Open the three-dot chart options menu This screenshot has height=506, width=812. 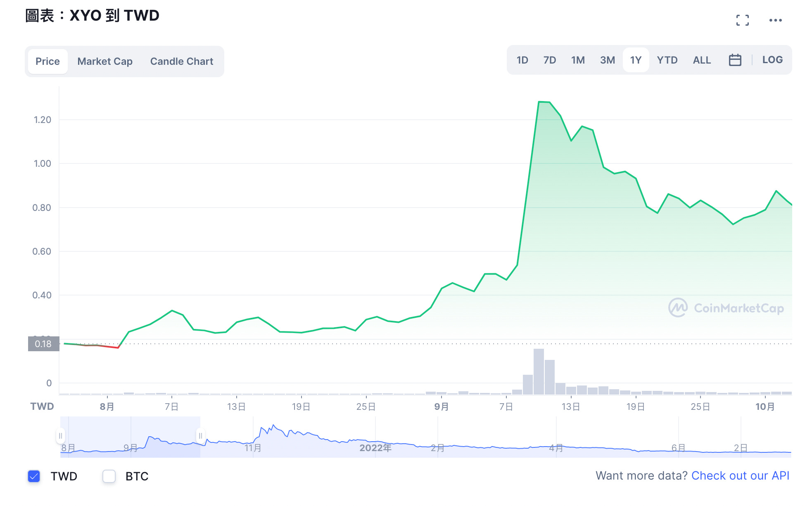[776, 20]
